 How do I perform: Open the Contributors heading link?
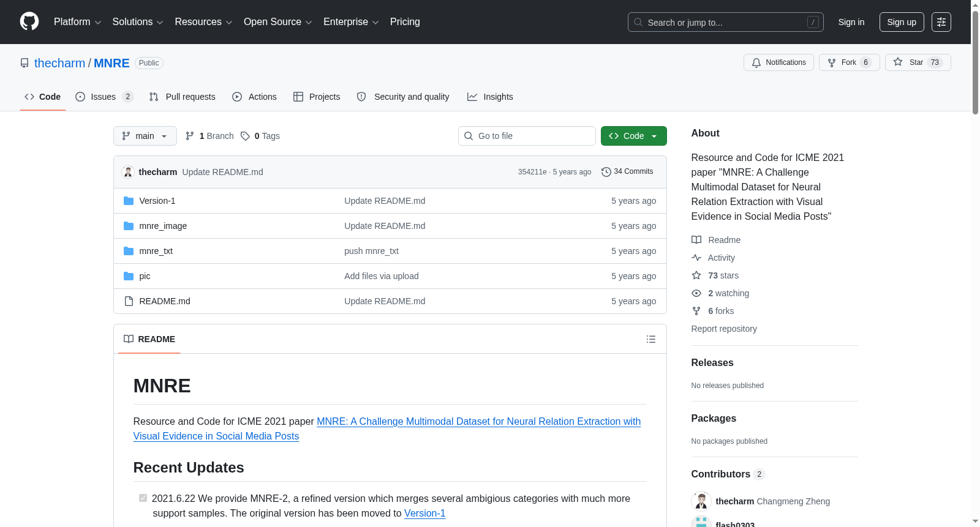pyautogui.click(x=728, y=474)
